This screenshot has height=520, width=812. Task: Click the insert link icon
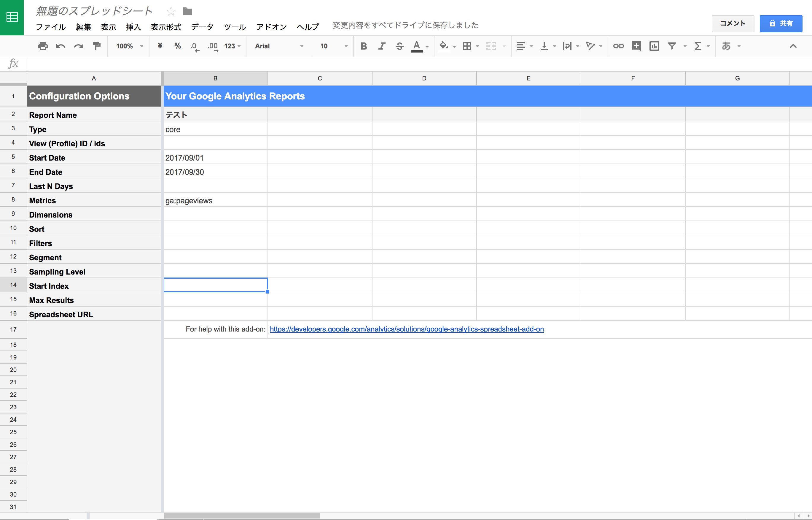click(618, 46)
